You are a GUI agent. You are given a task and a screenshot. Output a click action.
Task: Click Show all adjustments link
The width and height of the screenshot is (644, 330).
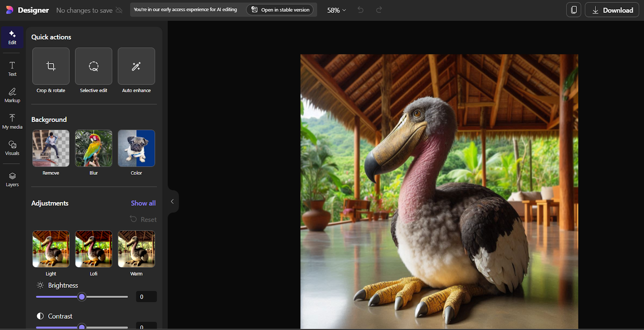[x=143, y=203]
